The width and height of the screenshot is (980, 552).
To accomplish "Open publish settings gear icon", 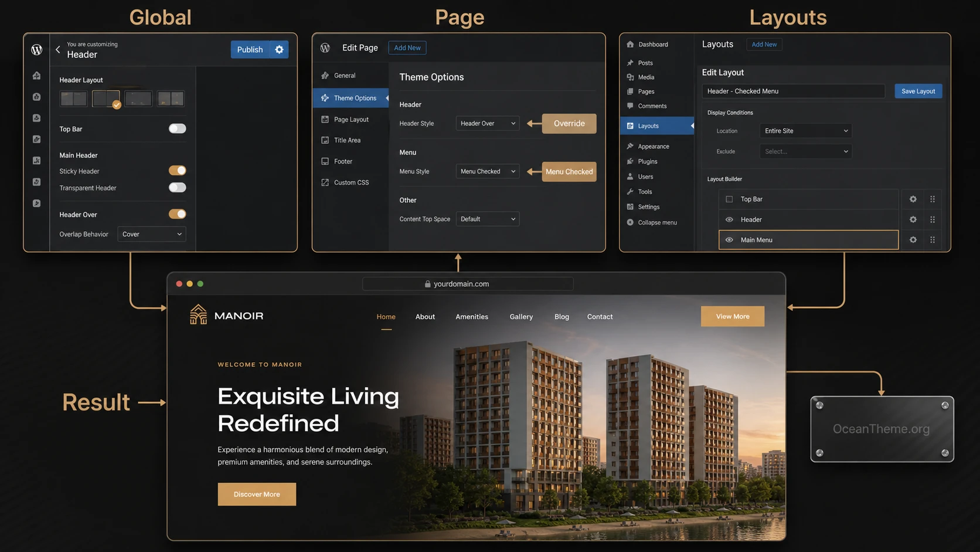I will [x=280, y=49].
